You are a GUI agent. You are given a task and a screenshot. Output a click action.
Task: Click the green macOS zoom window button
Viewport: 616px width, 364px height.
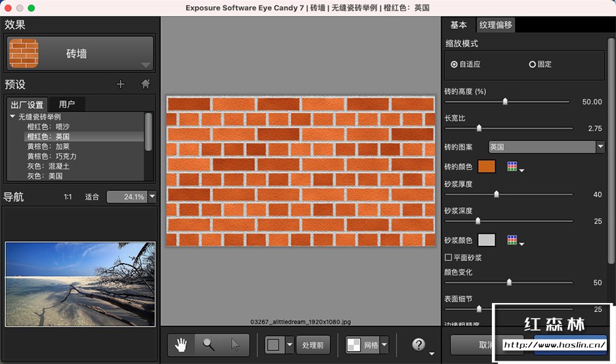(x=32, y=8)
